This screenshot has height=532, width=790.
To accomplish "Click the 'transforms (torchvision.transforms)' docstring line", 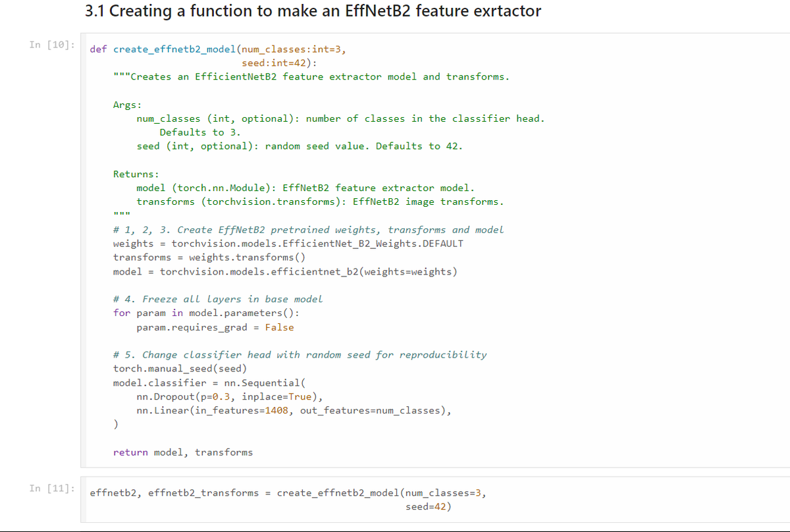I will coord(320,202).
